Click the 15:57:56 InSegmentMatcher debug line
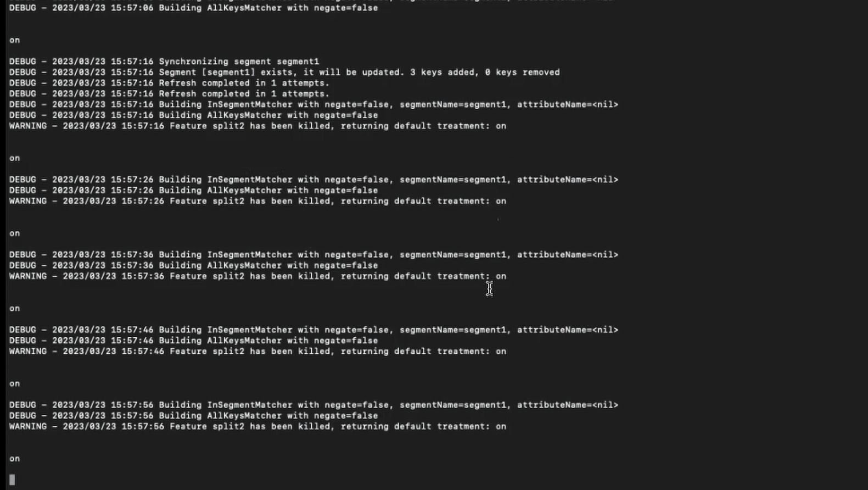This screenshot has width=868, height=490. 313,405
